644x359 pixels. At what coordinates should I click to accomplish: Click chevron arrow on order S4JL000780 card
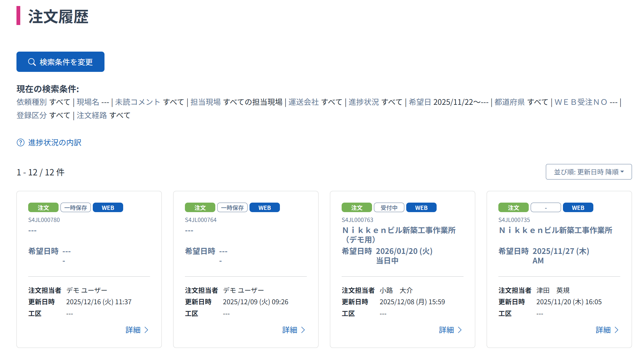pyautogui.click(x=146, y=330)
